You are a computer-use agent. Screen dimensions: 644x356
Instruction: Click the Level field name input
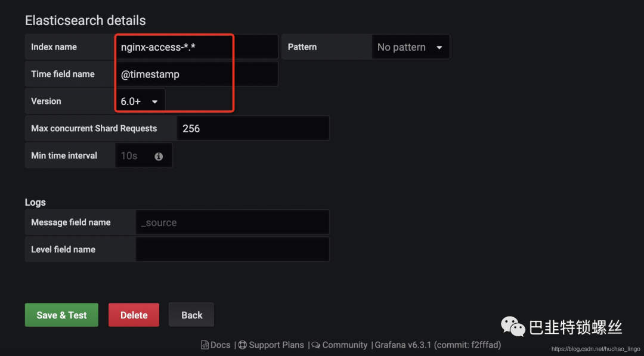232,249
